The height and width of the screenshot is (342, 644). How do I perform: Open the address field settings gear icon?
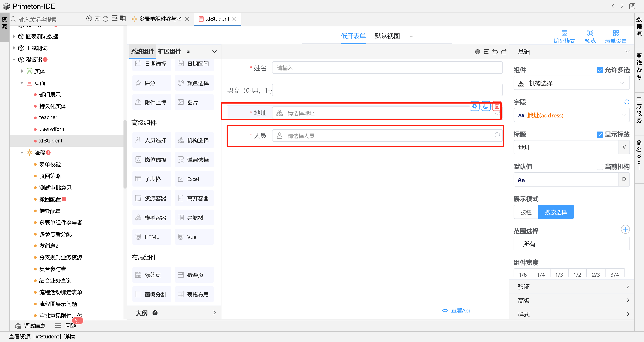[x=474, y=106]
